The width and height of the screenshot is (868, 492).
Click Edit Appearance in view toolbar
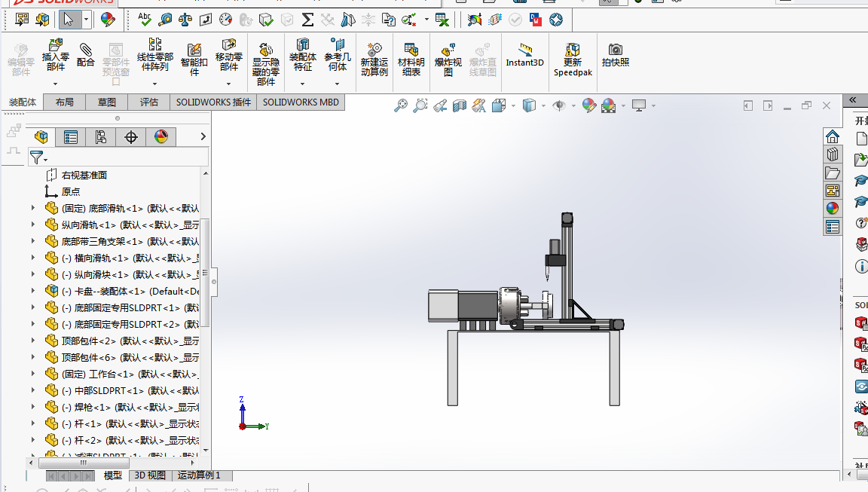pos(589,105)
